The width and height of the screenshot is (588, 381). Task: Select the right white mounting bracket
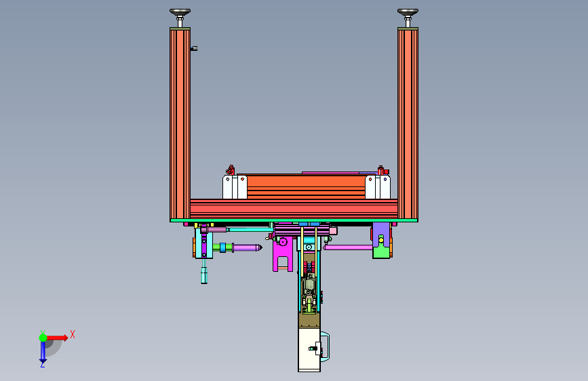tap(378, 188)
